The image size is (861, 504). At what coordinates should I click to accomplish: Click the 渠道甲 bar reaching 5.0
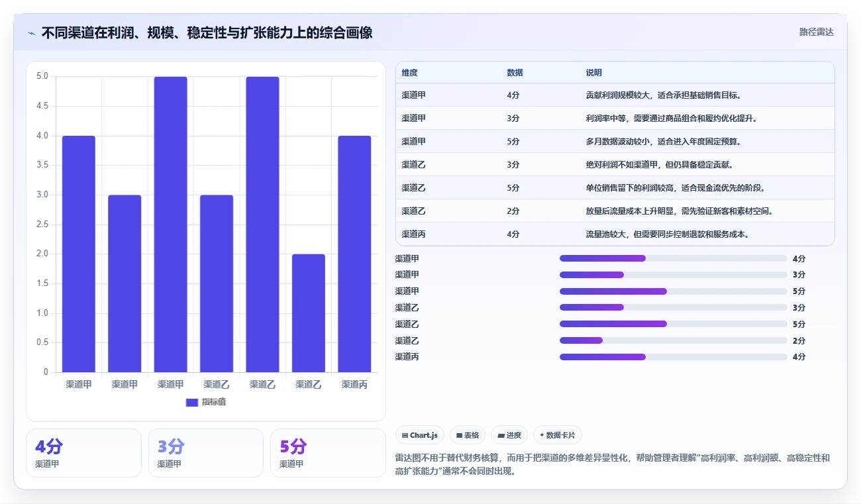[x=171, y=224]
